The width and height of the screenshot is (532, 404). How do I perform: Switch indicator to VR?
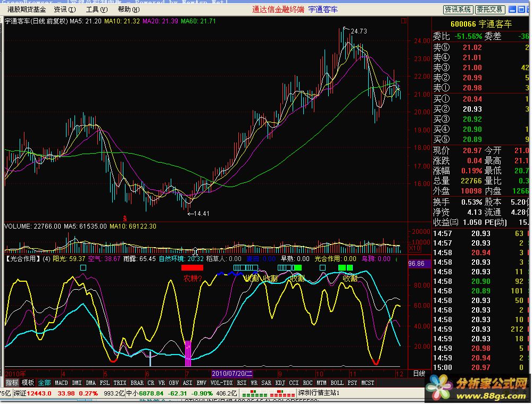[162, 383]
